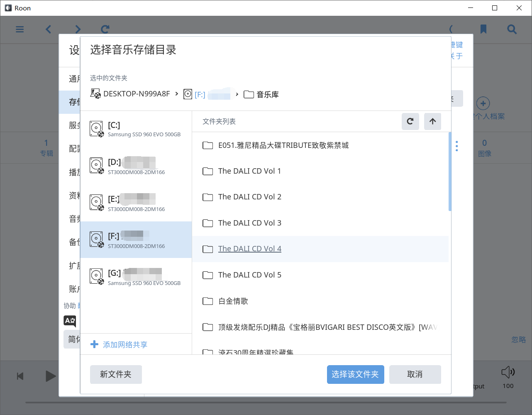
Task: Click the disk icon of the G: drive
Action: 97,277
